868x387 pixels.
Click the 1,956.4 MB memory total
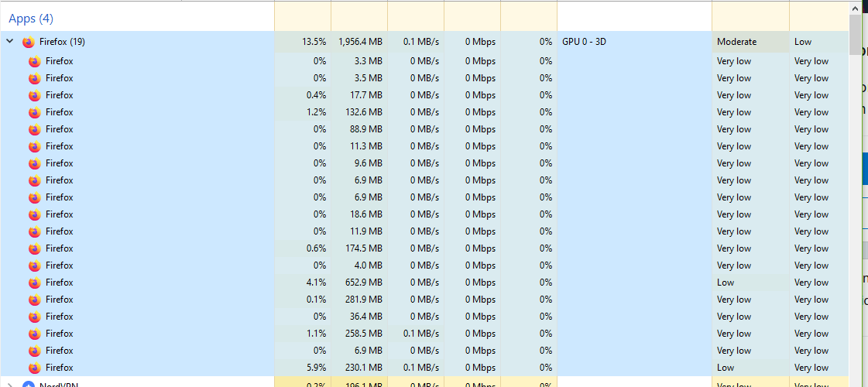[360, 42]
